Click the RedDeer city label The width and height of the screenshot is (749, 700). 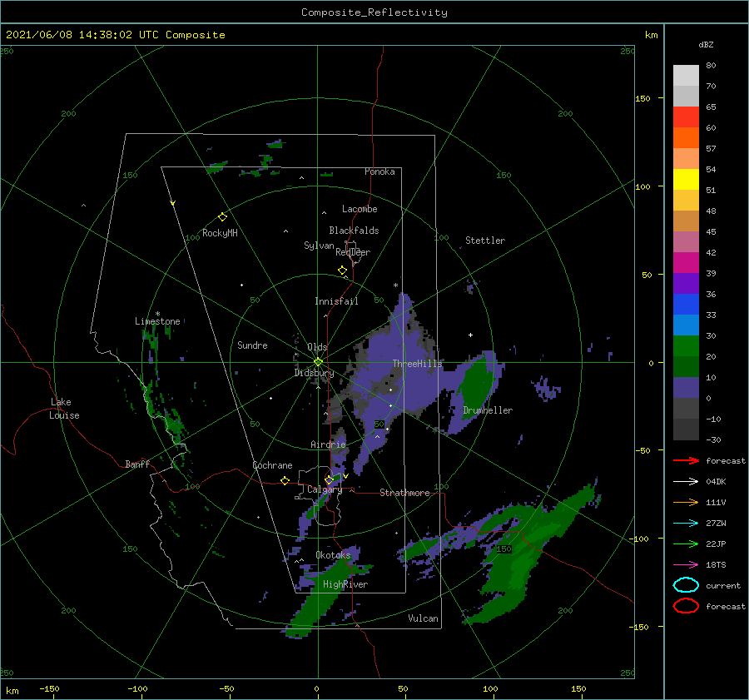pyautogui.click(x=353, y=252)
